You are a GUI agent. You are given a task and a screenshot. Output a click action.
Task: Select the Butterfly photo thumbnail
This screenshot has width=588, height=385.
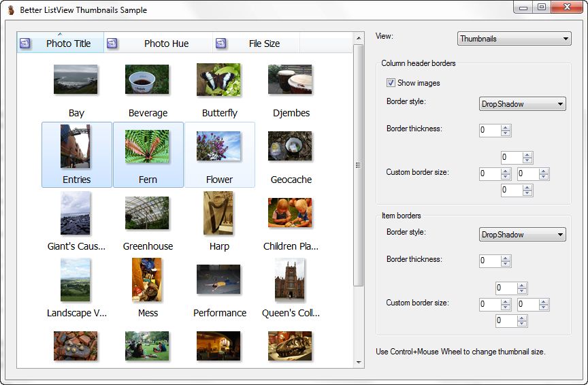point(218,80)
